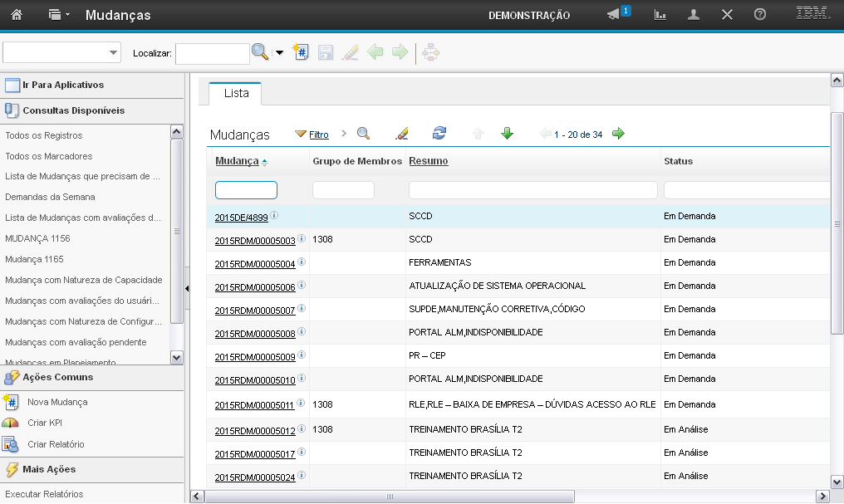Screen dimensions: 844x504
Task: Click the Localizar search field
Action: 212,53
